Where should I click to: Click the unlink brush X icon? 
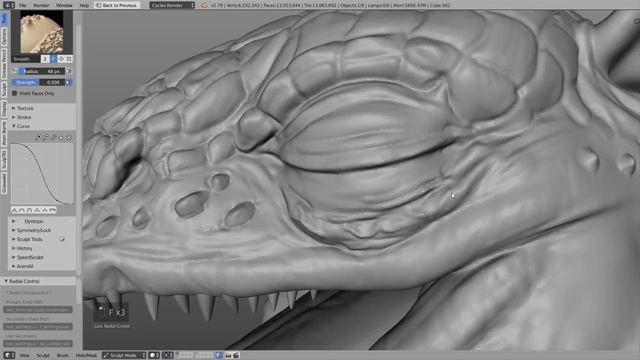[69, 59]
